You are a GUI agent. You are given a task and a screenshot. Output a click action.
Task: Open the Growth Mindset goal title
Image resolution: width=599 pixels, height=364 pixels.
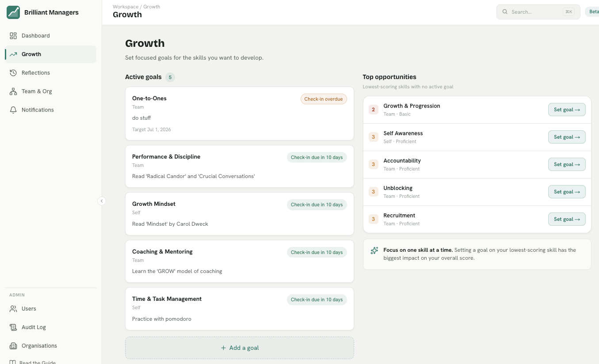pyautogui.click(x=154, y=204)
